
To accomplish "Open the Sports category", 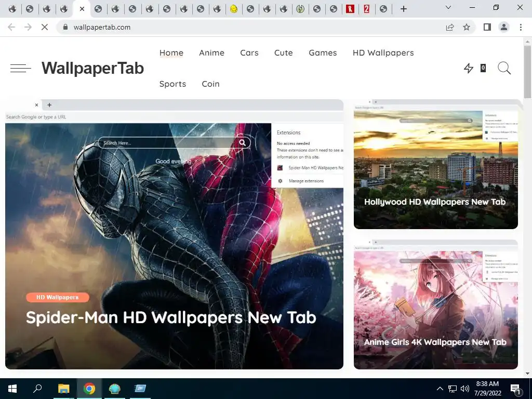I will pyautogui.click(x=172, y=84).
